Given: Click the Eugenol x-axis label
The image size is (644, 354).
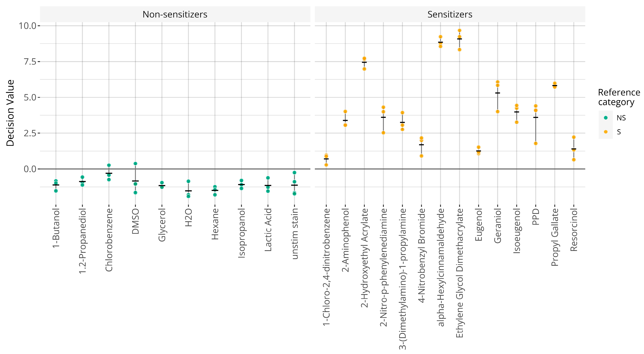Looking at the screenshot, I should (478, 225).
